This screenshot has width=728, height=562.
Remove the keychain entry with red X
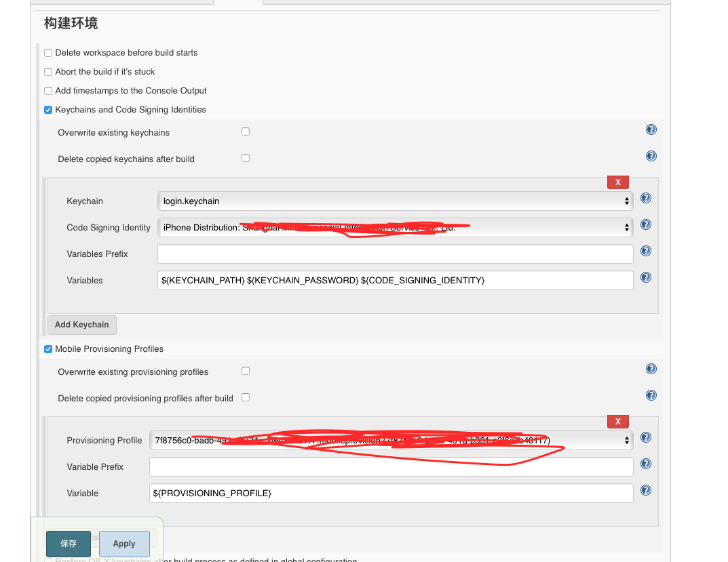[617, 182]
